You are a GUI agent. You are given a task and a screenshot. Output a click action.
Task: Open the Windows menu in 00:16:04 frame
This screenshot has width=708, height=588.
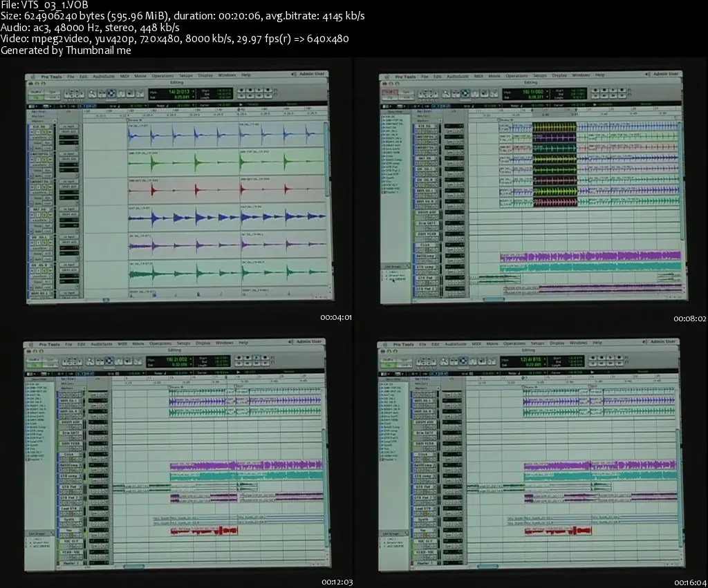[x=579, y=343]
